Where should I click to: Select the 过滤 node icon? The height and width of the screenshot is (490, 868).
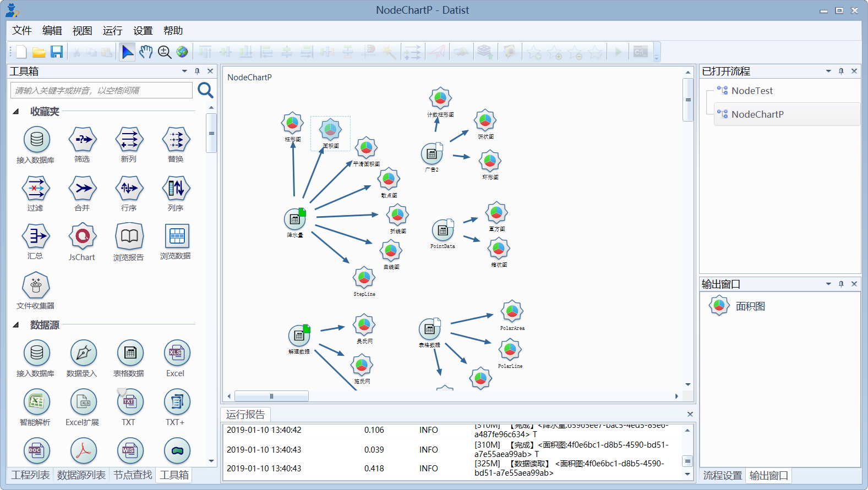[36, 188]
